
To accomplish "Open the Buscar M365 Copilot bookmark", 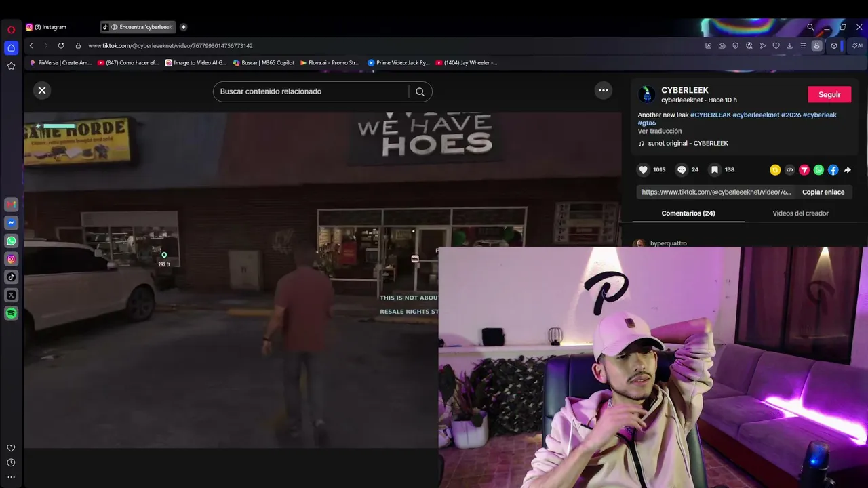I will pos(264,63).
